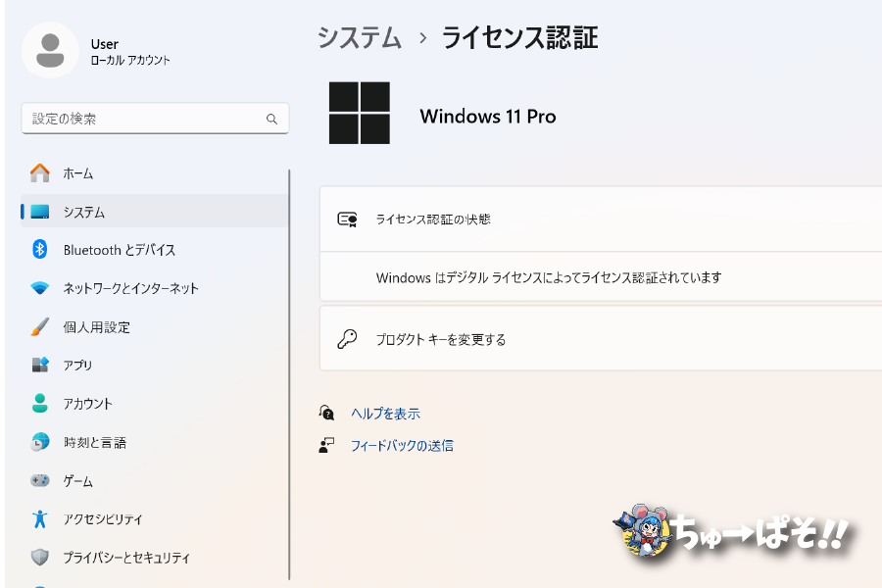The height and width of the screenshot is (588, 882).
Task: Click the Wi-Fi network icon in sidebar
Action: [x=40, y=288]
